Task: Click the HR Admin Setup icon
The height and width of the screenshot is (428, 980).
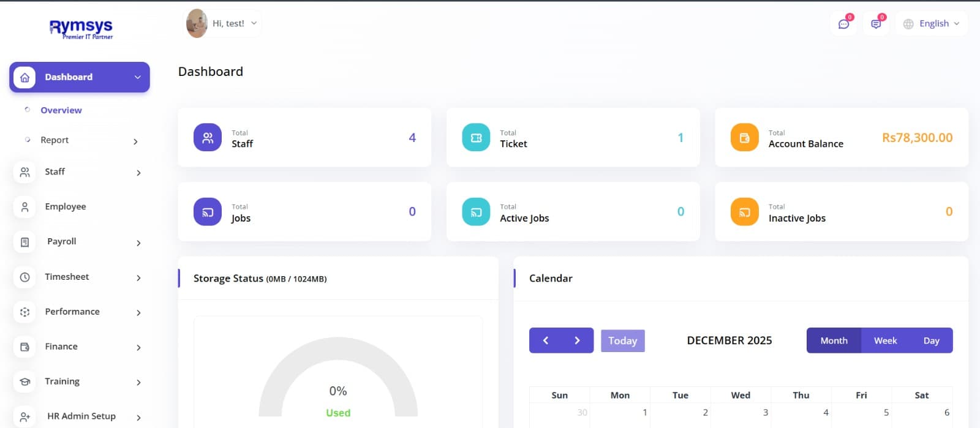Action: 24,416
